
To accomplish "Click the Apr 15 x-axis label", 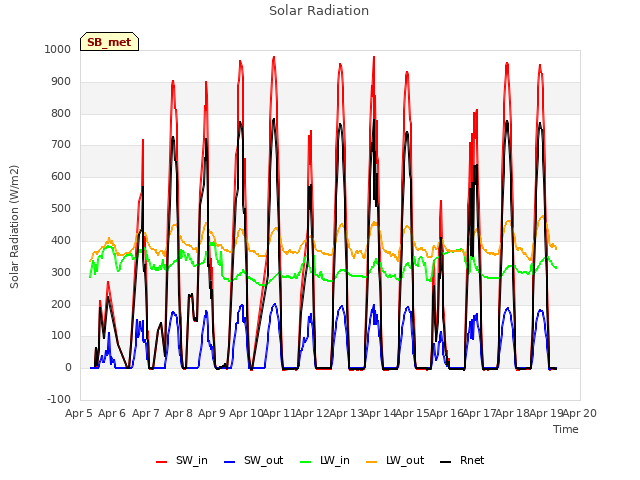I will click(x=413, y=413).
